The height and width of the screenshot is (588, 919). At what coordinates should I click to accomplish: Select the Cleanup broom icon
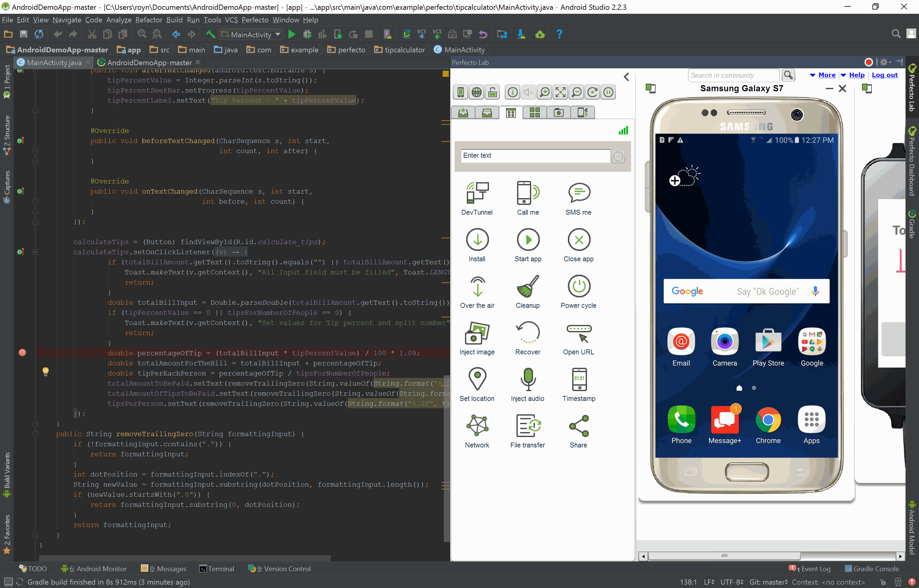[x=528, y=286]
